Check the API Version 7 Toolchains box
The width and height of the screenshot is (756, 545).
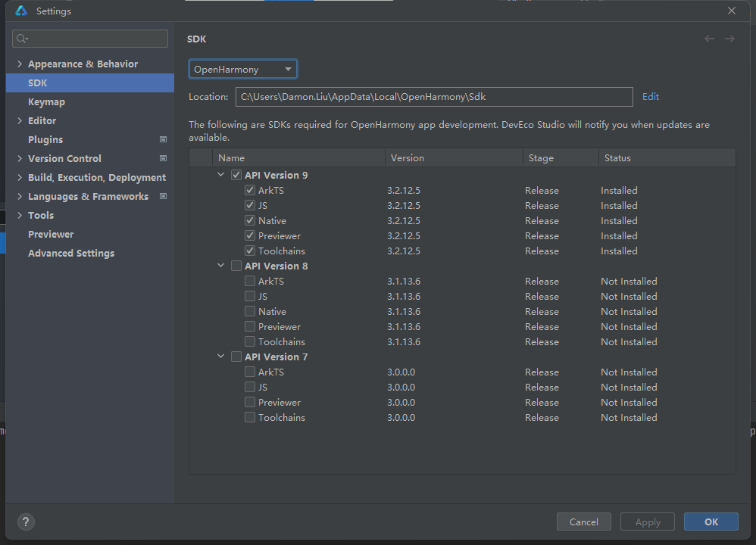pos(250,417)
